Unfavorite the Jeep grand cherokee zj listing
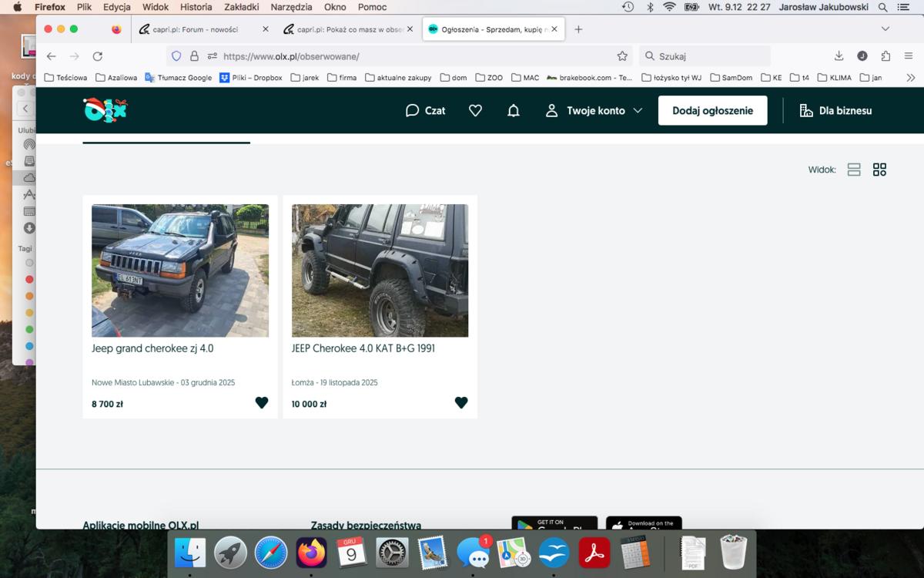 tap(262, 402)
